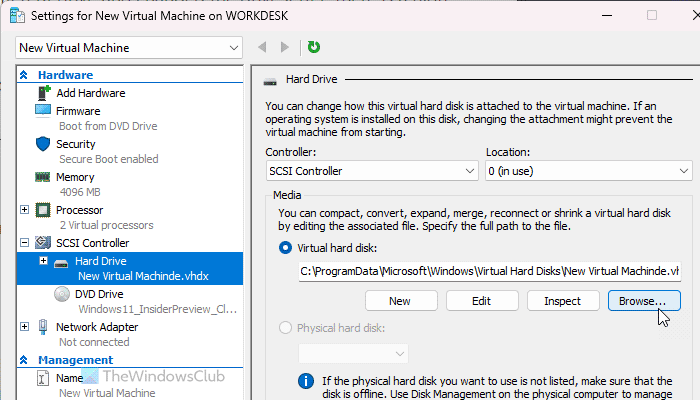Click the virtual hard disk path field

pyautogui.click(x=490, y=271)
